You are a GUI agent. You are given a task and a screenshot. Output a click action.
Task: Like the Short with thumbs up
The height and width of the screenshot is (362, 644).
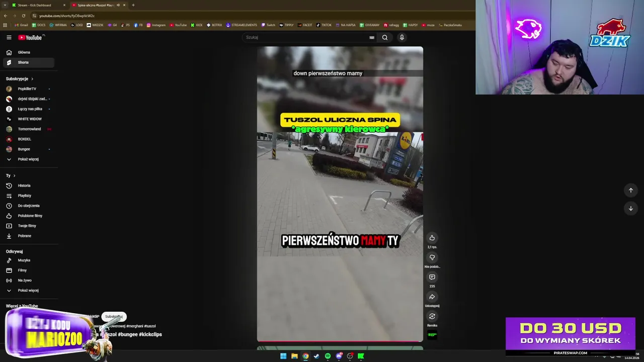click(432, 238)
